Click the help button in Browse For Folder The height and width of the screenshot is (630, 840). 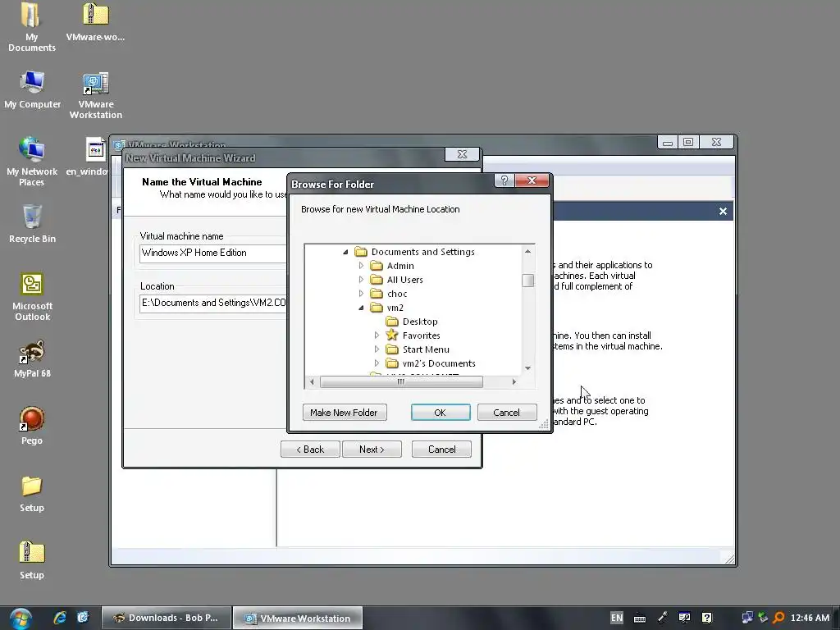[504, 180]
